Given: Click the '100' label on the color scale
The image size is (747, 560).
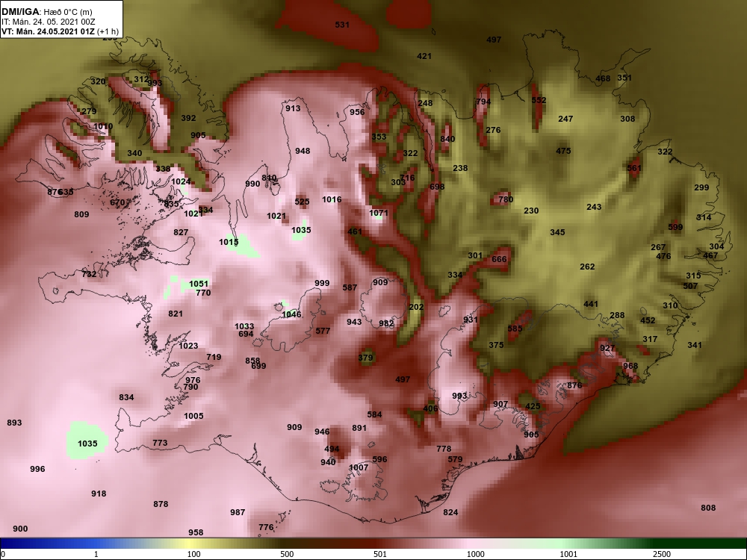Looking at the screenshot, I should 193,554.
